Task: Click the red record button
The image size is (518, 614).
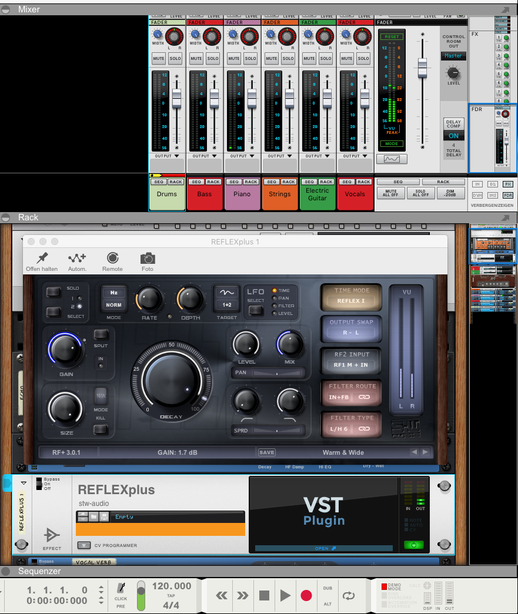Action: pyautogui.click(x=306, y=596)
